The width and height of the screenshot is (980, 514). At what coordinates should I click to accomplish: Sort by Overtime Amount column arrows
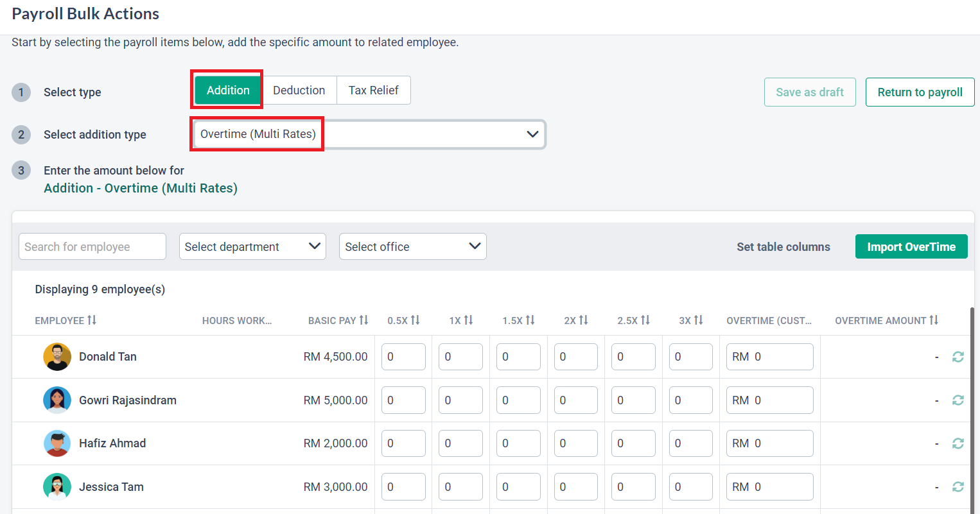[x=934, y=320]
